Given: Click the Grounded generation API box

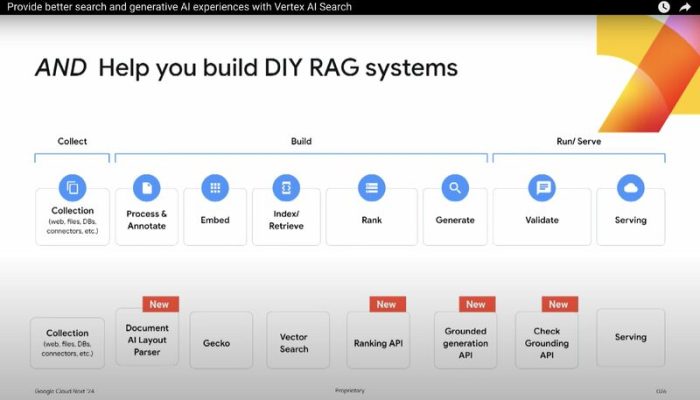Looking at the screenshot, I should coord(465,340).
